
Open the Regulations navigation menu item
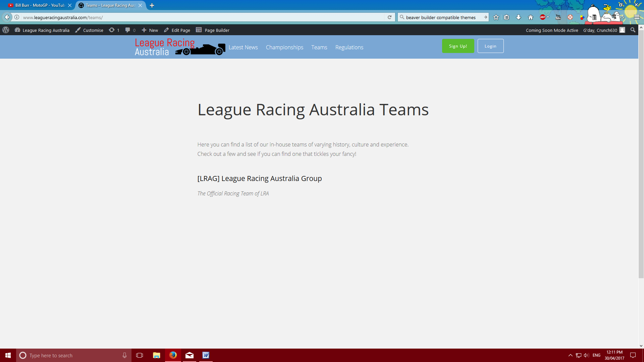[349, 47]
